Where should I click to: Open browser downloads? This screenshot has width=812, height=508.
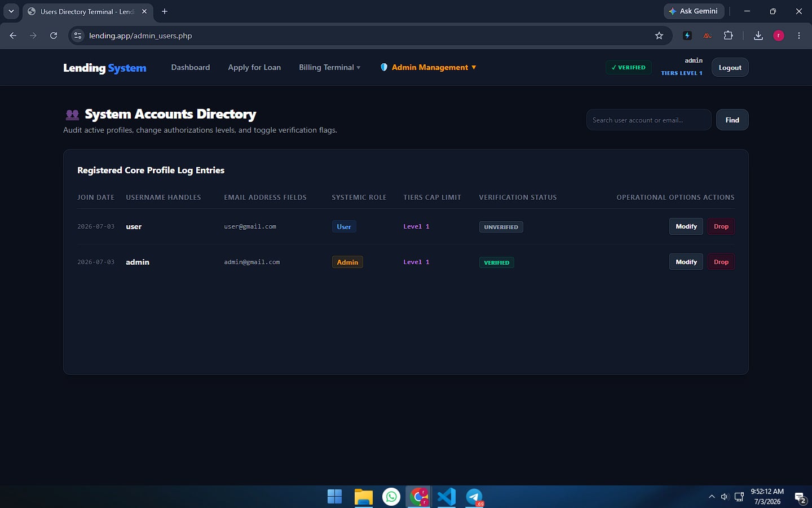click(758, 36)
